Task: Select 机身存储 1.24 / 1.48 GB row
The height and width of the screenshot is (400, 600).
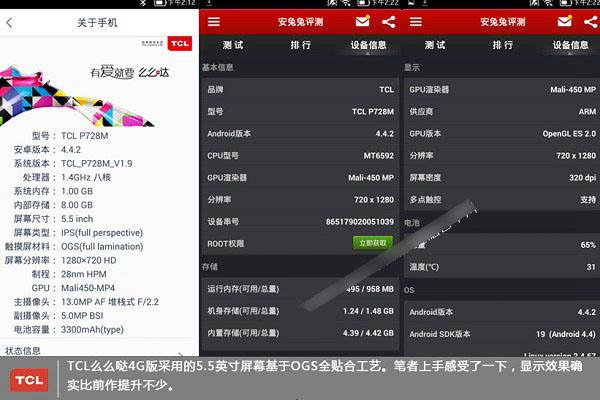Action: point(300,311)
